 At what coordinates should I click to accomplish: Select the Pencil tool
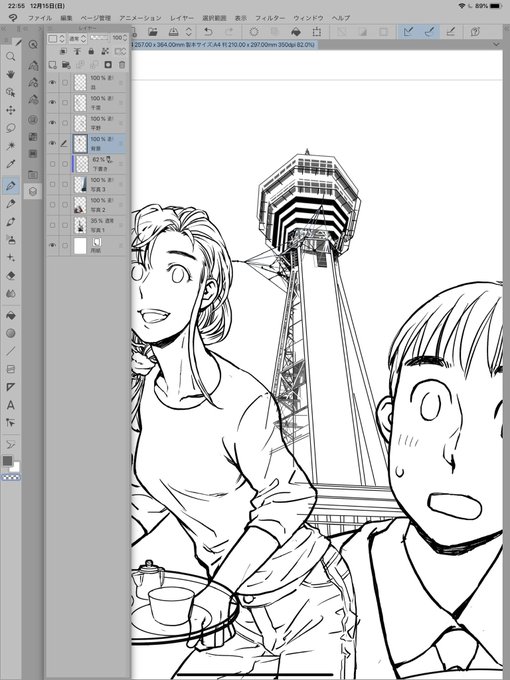[x=11, y=204]
